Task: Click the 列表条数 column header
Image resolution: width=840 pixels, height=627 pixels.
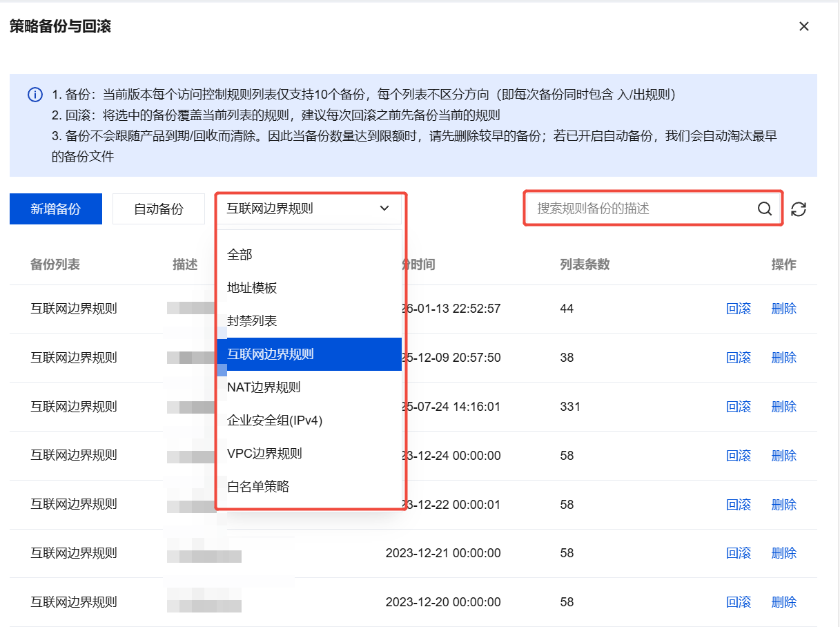Action: coord(585,264)
